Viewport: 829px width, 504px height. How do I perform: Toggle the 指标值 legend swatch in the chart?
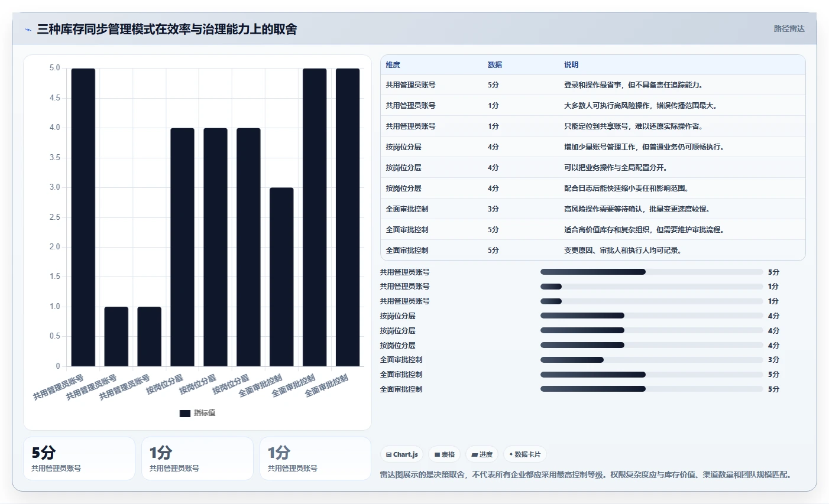tap(185, 414)
